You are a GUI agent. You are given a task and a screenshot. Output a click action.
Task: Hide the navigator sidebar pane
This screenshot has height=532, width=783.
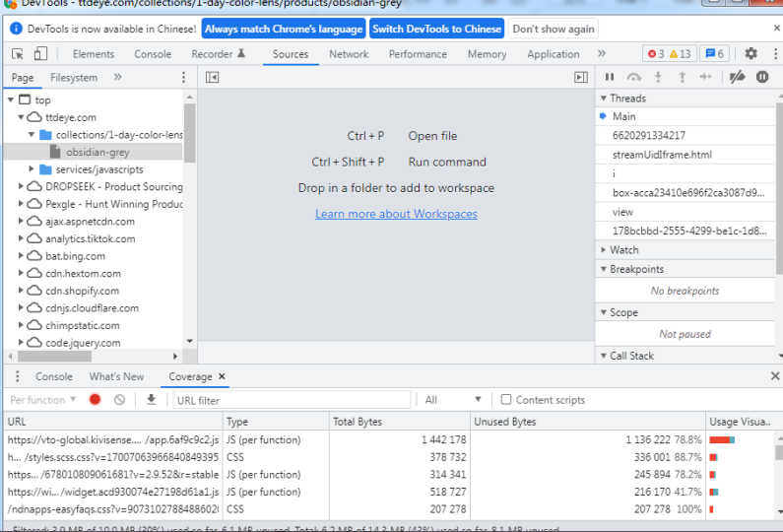pyautogui.click(x=212, y=77)
